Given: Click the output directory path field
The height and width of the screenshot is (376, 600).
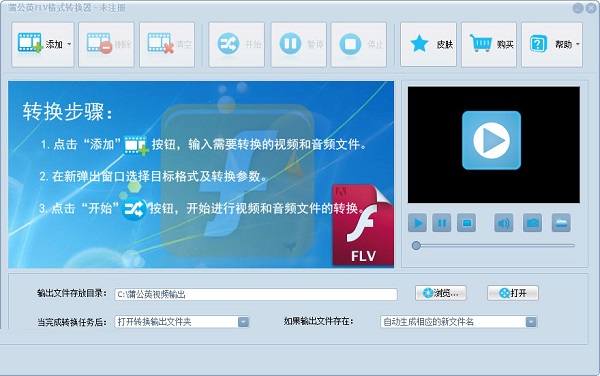Looking at the screenshot, I should coord(256,294).
